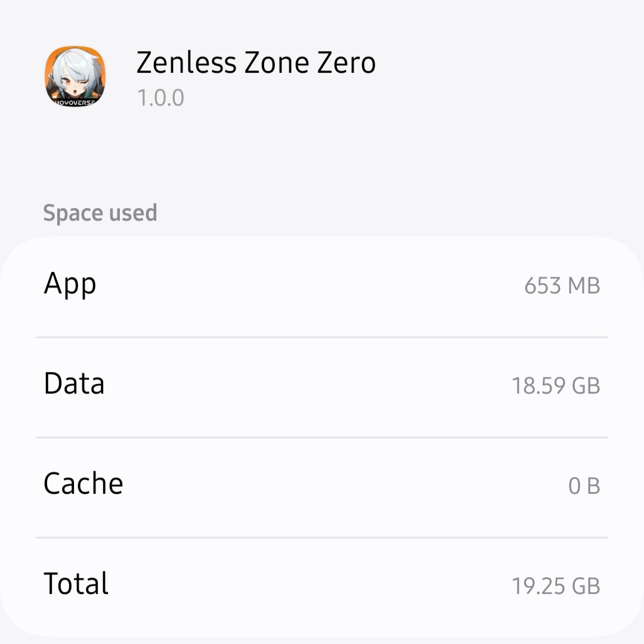Select the 653 MB app size value

click(x=562, y=286)
